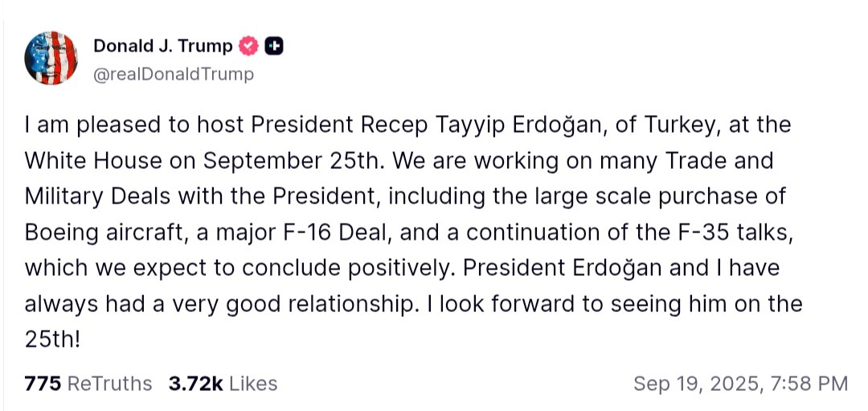Click the black plus badge icon

click(x=274, y=47)
